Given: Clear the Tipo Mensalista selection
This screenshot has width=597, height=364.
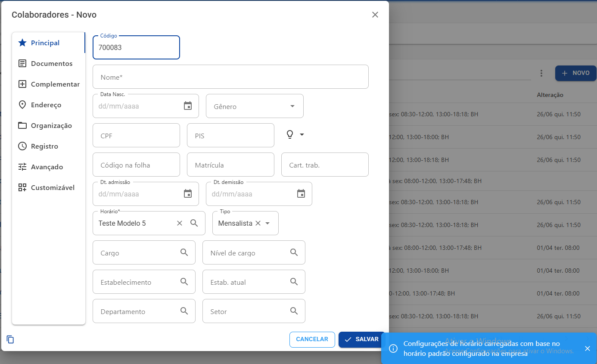Looking at the screenshot, I should coord(258,223).
